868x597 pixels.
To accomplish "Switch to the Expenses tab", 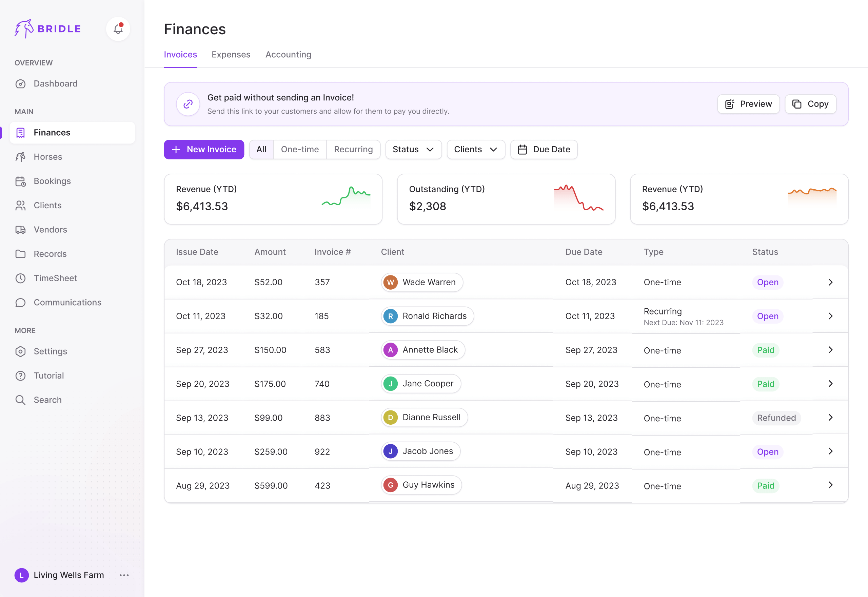I will pyautogui.click(x=231, y=55).
